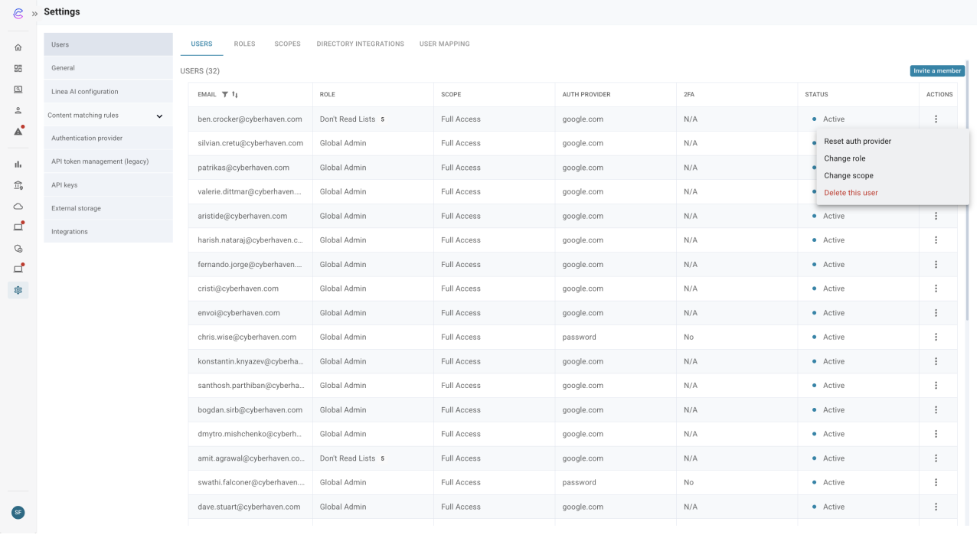Switch to Directory Integrations tab

pos(360,44)
